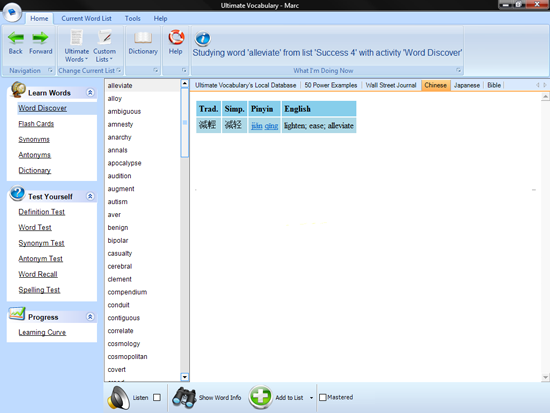The width and height of the screenshot is (550, 413).
Task: Switch to the Japanese tab
Action: (467, 85)
